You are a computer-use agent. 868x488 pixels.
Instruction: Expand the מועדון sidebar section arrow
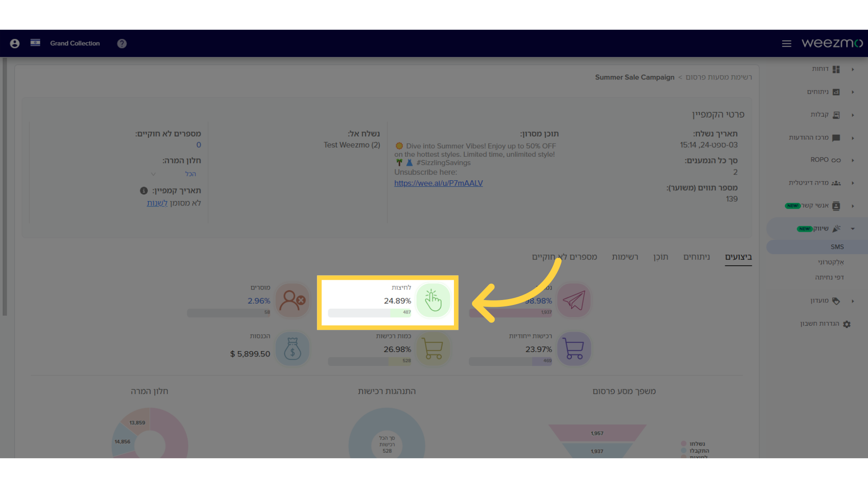pyautogui.click(x=853, y=301)
